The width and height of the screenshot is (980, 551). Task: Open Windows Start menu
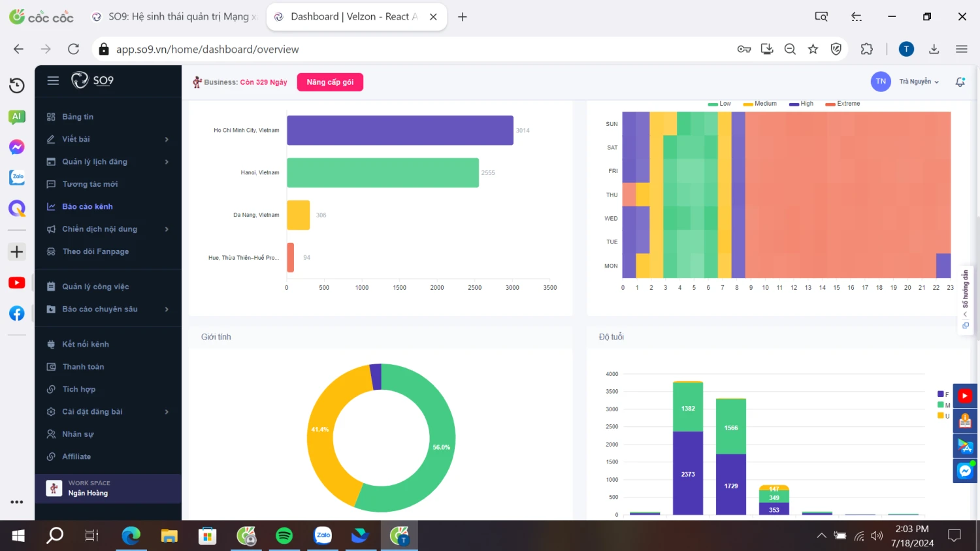[18, 536]
